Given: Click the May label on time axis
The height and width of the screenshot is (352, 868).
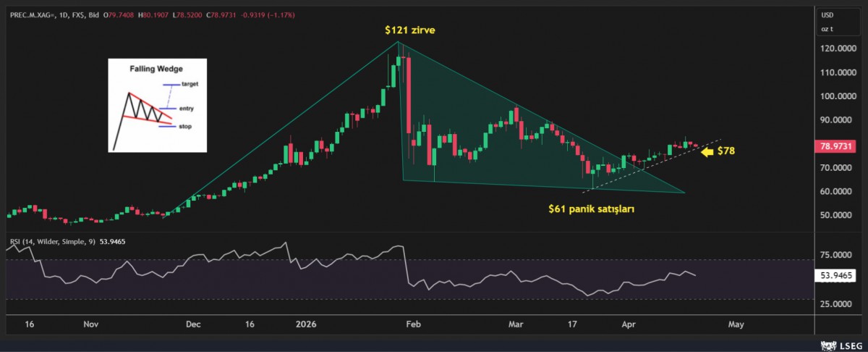Looking at the screenshot, I should point(736,325).
